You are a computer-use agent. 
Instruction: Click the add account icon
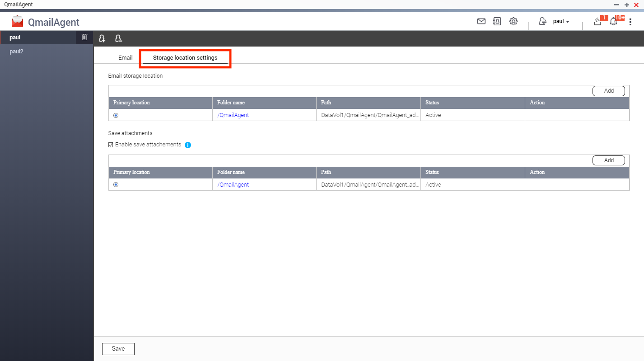tap(103, 38)
